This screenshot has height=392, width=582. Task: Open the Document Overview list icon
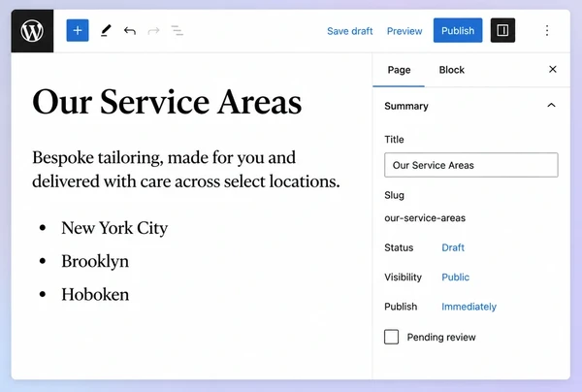coord(178,30)
